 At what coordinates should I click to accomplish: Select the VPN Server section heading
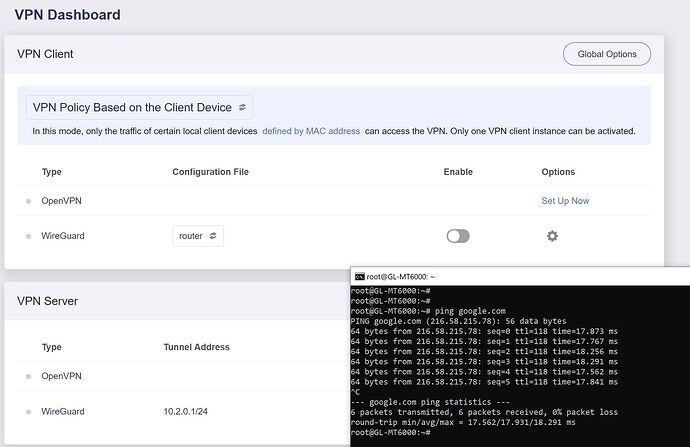[48, 301]
